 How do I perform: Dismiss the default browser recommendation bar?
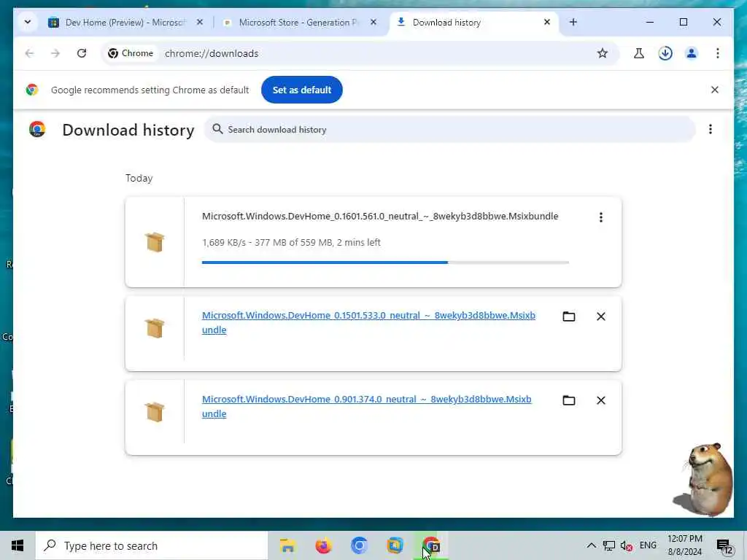pyautogui.click(x=715, y=90)
